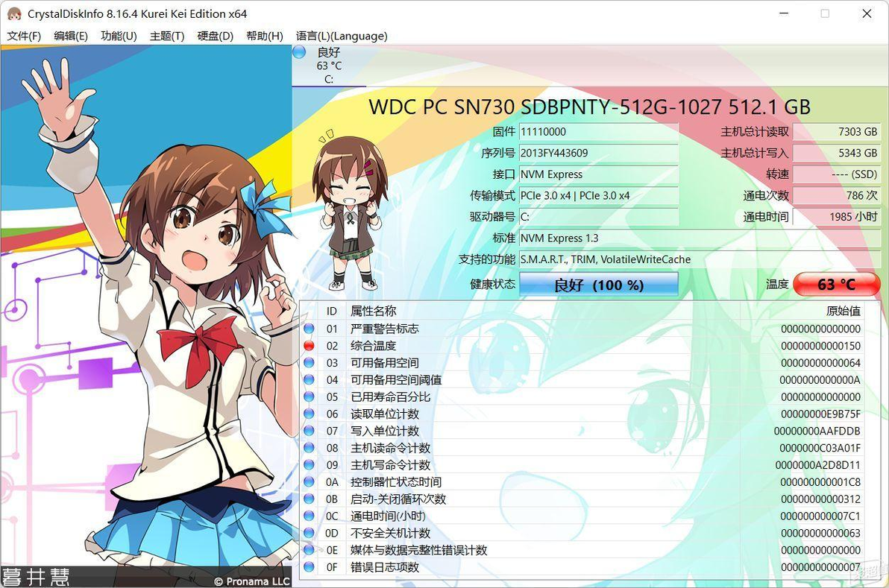Click the 原始值 column header
Image resolution: width=889 pixels, height=588 pixels.
[x=843, y=311]
